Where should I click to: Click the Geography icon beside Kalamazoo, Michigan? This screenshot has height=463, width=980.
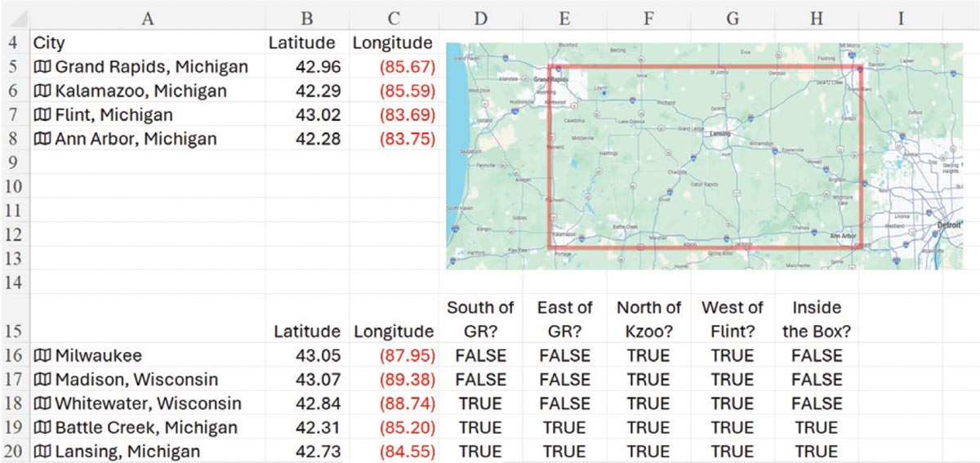42,91
